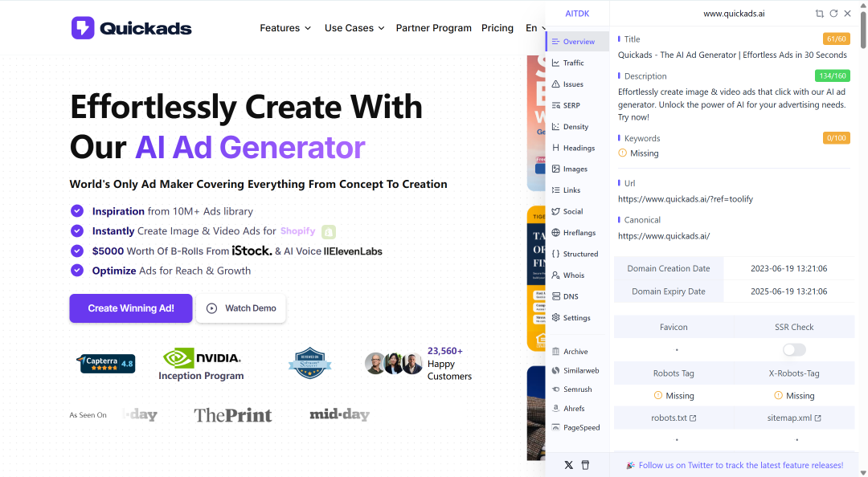Click the Quickads logo
The image size is (868, 477).
click(x=131, y=27)
